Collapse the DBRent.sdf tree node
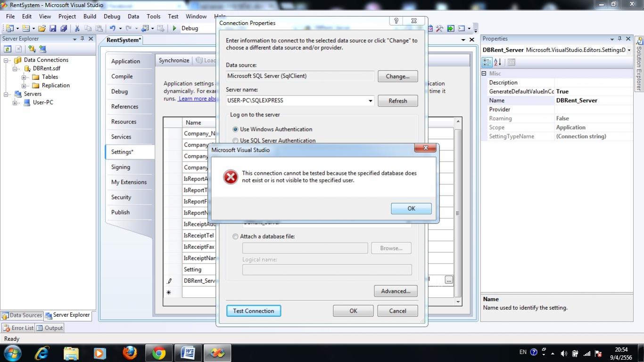The height and width of the screenshot is (362, 644). tap(16, 69)
